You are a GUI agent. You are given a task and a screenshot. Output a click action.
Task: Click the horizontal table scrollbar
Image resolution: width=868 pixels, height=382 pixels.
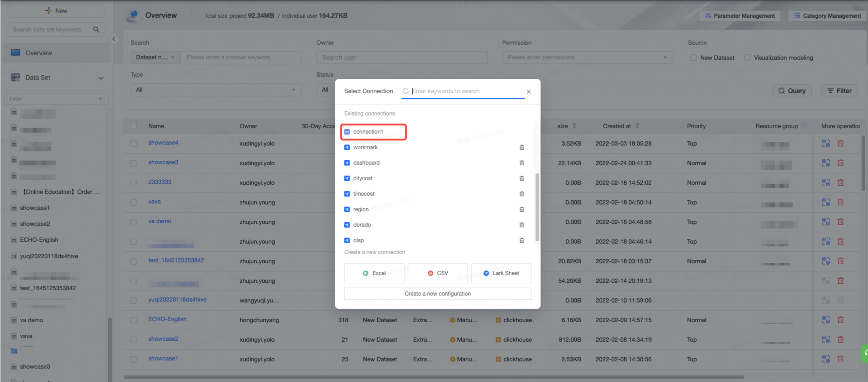434,377
